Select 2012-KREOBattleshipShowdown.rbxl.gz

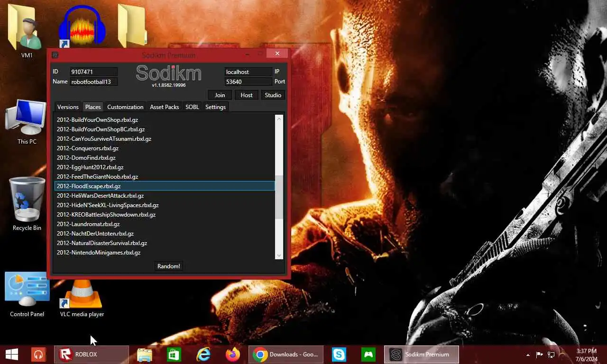click(165, 215)
